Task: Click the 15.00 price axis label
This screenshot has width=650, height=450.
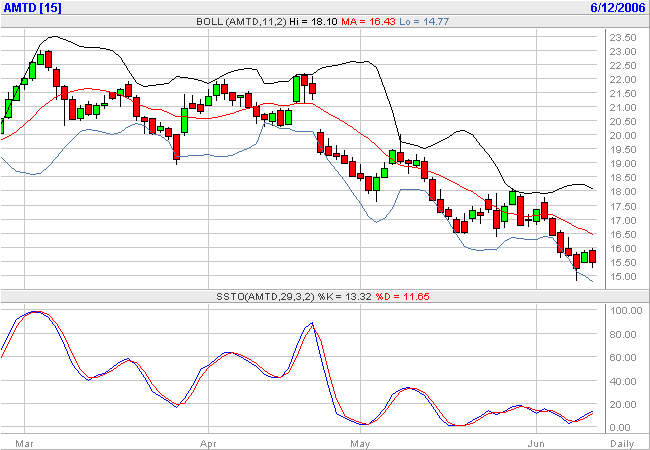Action: coord(623,277)
